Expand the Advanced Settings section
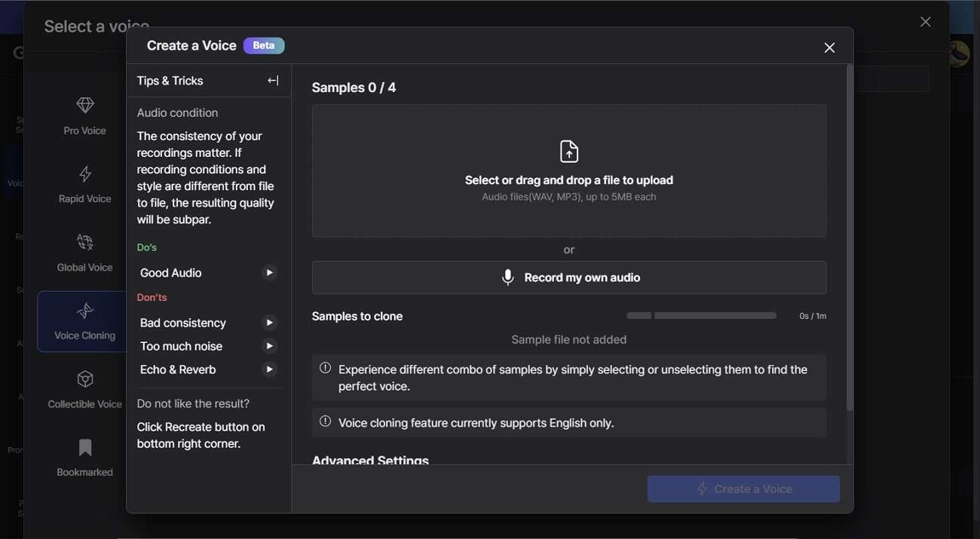This screenshot has height=539, width=980. coord(370,460)
